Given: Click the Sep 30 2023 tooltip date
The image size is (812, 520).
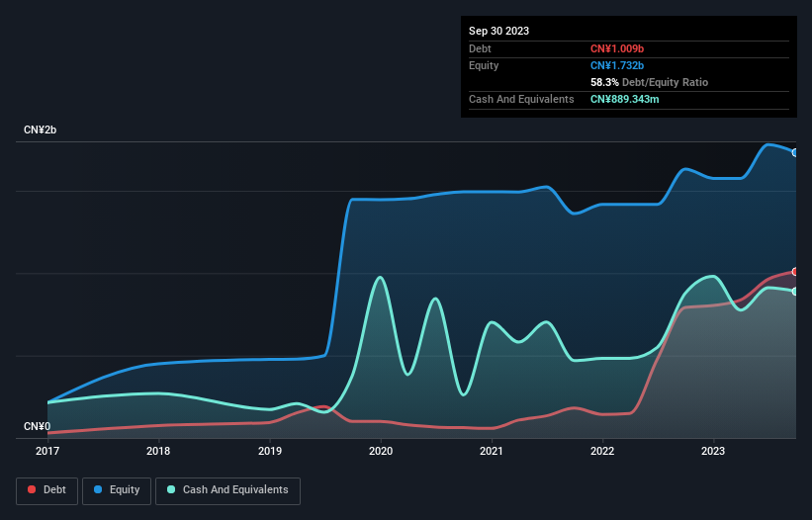Looking at the screenshot, I should click(498, 31).
